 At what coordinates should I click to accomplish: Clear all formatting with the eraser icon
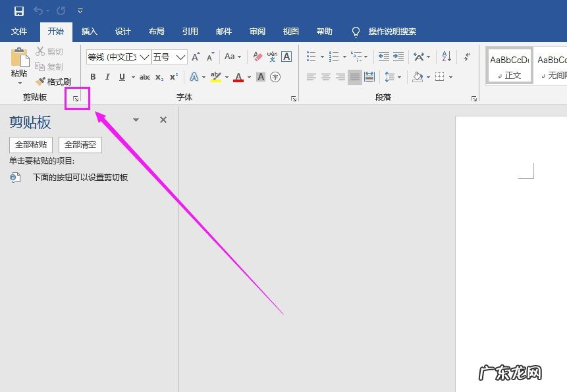[x=257, y=57]
